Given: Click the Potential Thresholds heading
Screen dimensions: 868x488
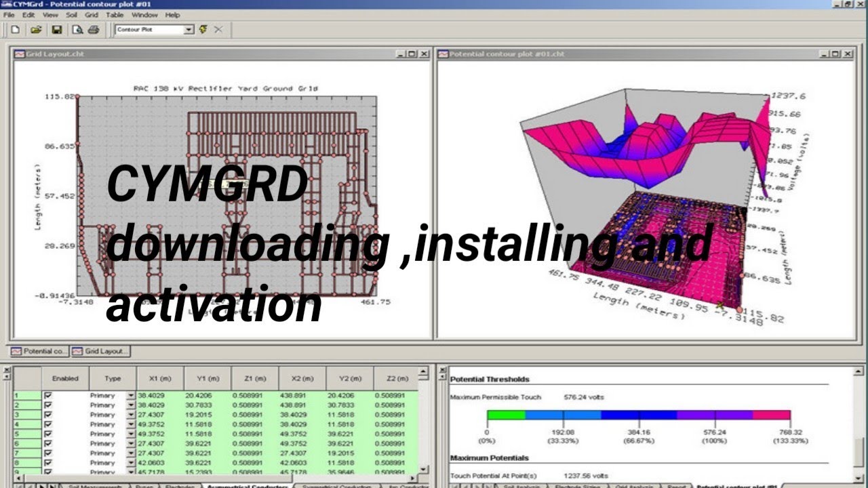Looking at the screenshot, I should coord(490,379).
